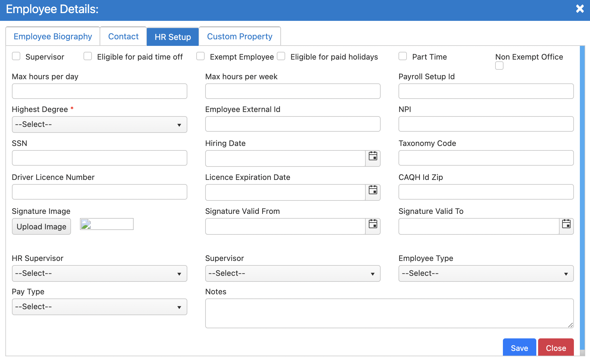590x364 pixels.
Task: Open the Pay Type select menu
Action: pyautogui.click(x=99, y=307)
